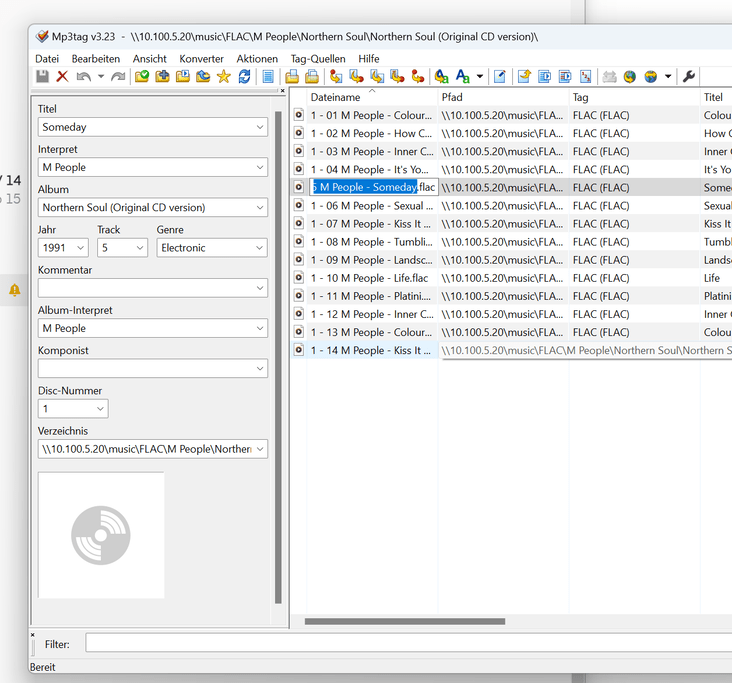Sort by the Dateiname column header
The image size is (732, 683).
pyautogui.click(x=372, y=97)
